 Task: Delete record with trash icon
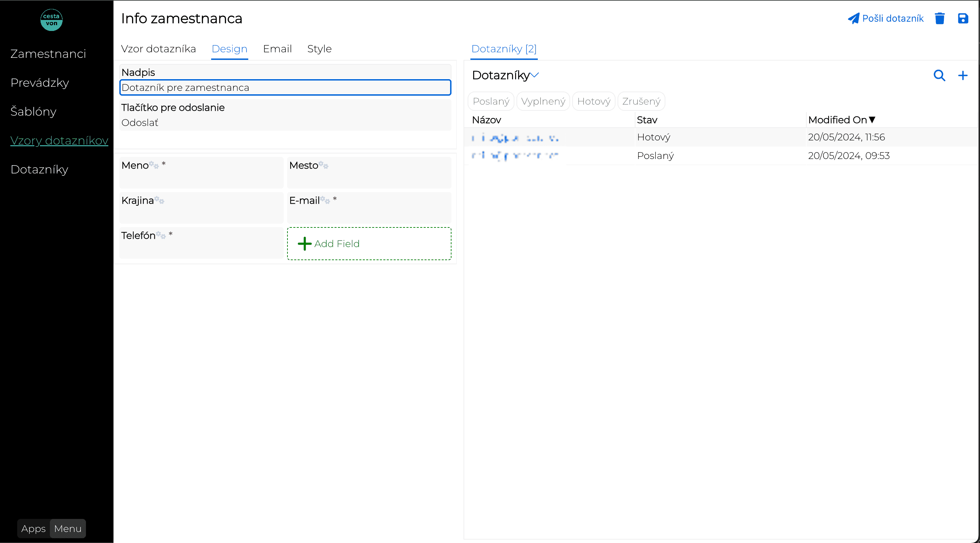939,18
